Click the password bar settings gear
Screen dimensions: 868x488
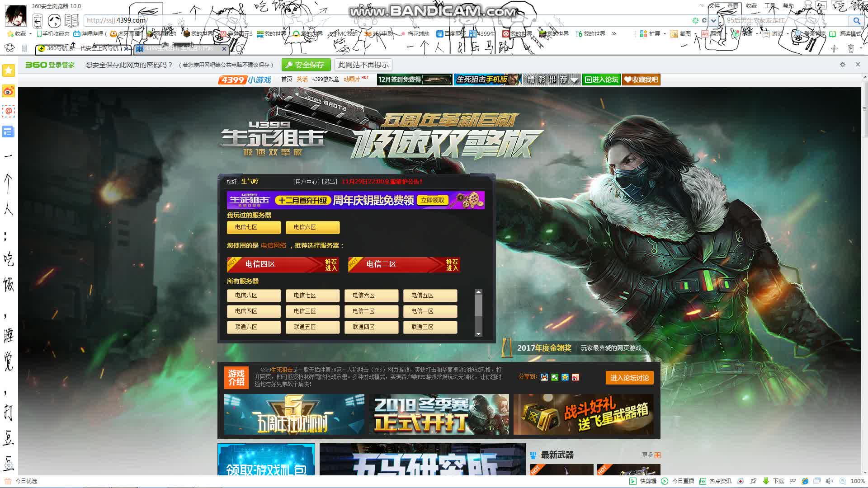click(843, 65)
